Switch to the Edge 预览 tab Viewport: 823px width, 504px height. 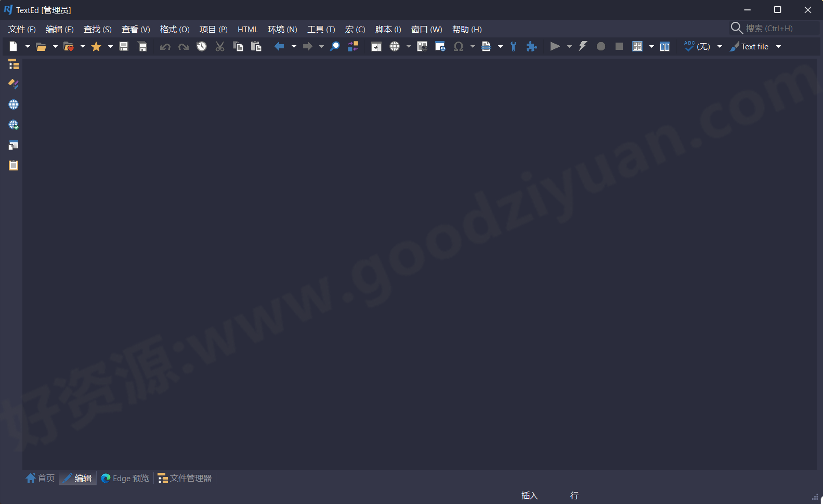tap(125, 478)
